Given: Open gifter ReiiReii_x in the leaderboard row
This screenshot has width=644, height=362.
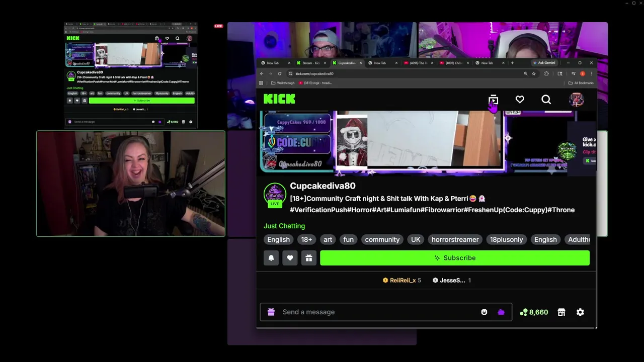Looking at the screenshot, I should (x=402, y=281).
